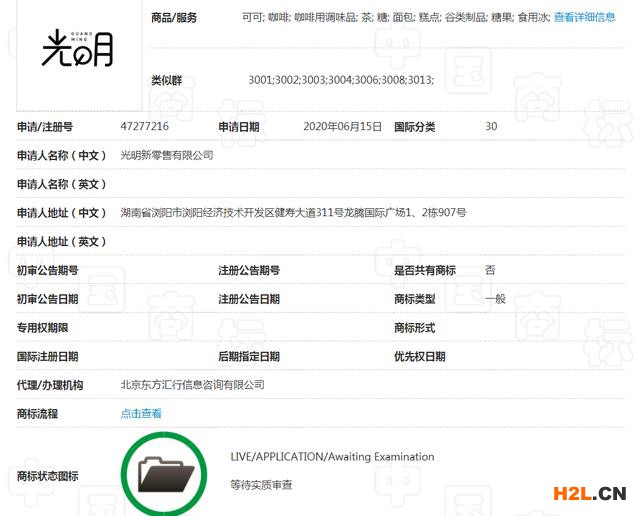640x516 pixels.
Task: Click the green-circled folder status icon
Action: click(x=163, y=473)
